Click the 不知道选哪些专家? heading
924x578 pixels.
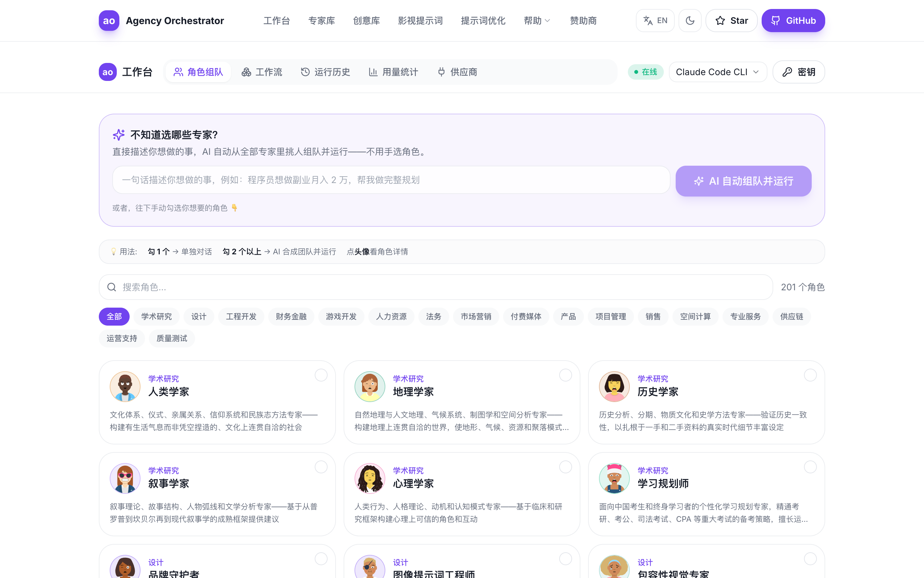[174, 135]
